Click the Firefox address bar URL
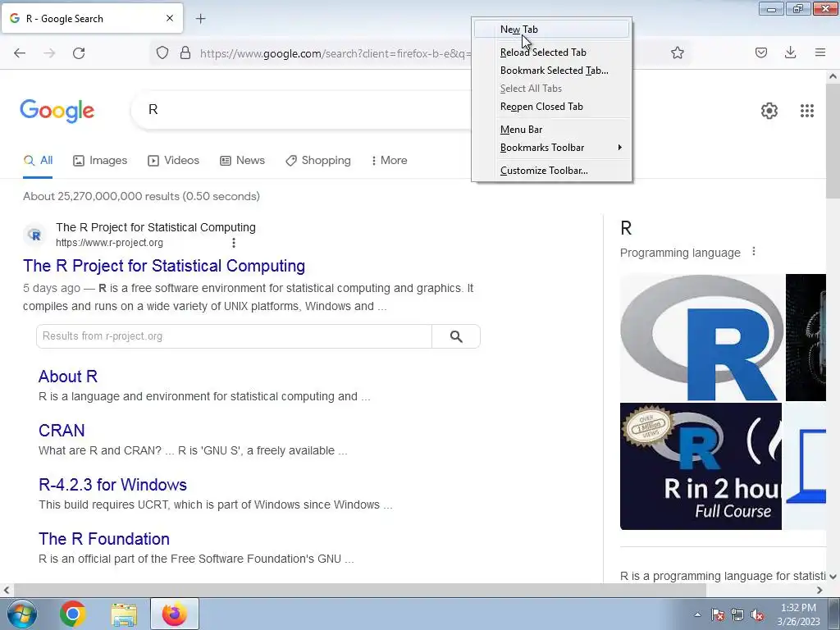The height and width of the screenshot is (630, 840). click(x=336, y=53)
